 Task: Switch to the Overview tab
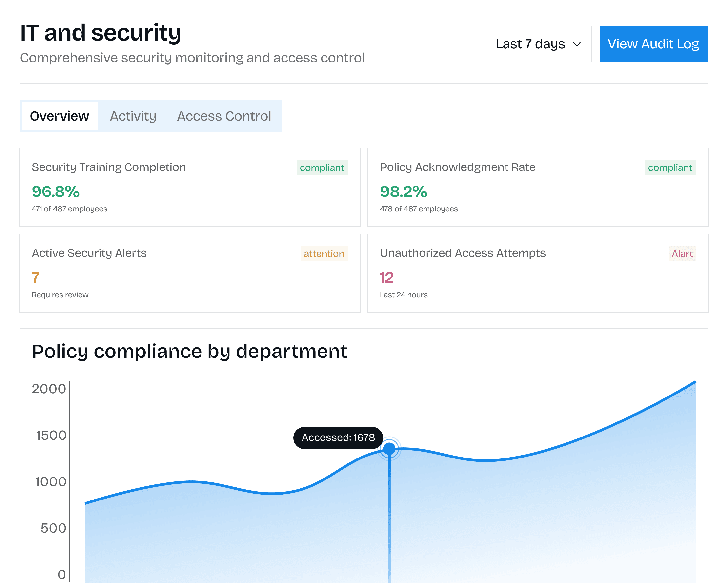(60, 116)
